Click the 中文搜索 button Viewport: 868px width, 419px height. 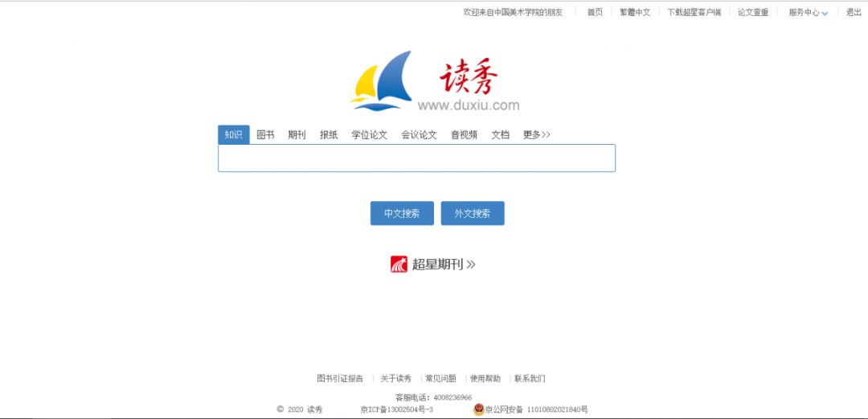tap(402, 213)
